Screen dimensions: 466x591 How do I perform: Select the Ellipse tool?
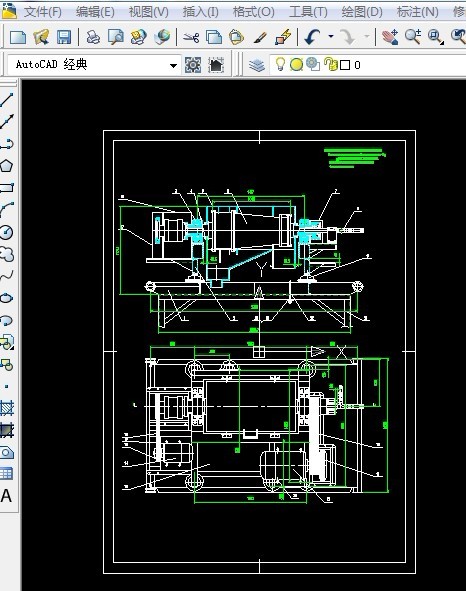[7, 298]
